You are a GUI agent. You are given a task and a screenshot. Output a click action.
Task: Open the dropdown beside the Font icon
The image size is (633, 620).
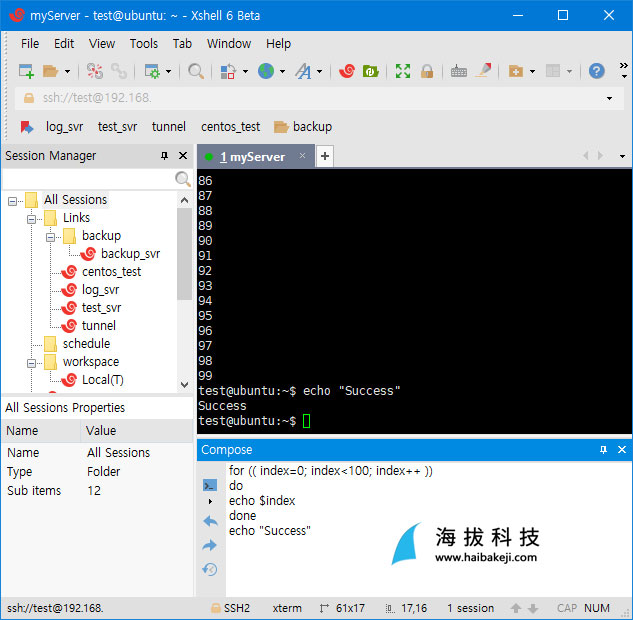(x=319, y=71)
